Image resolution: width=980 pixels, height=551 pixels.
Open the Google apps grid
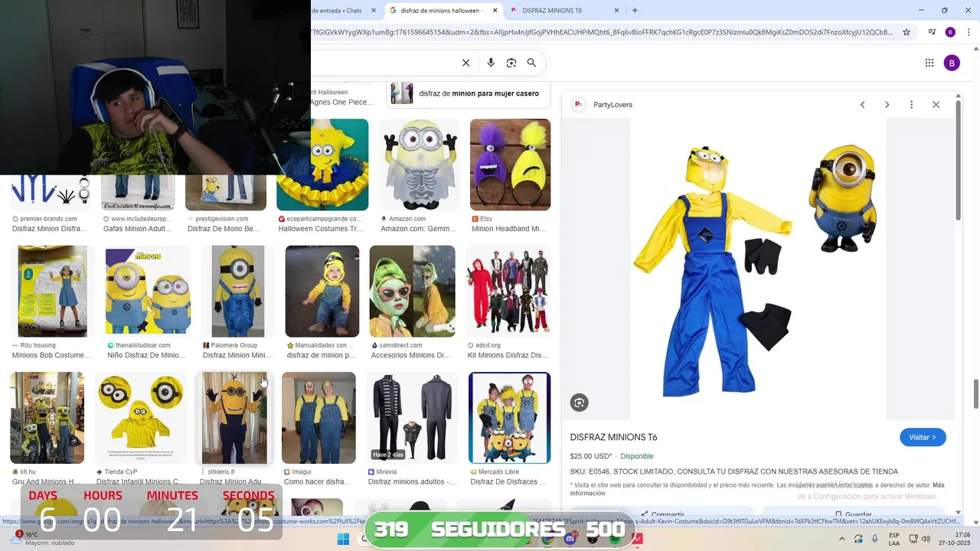coord(929,63)
